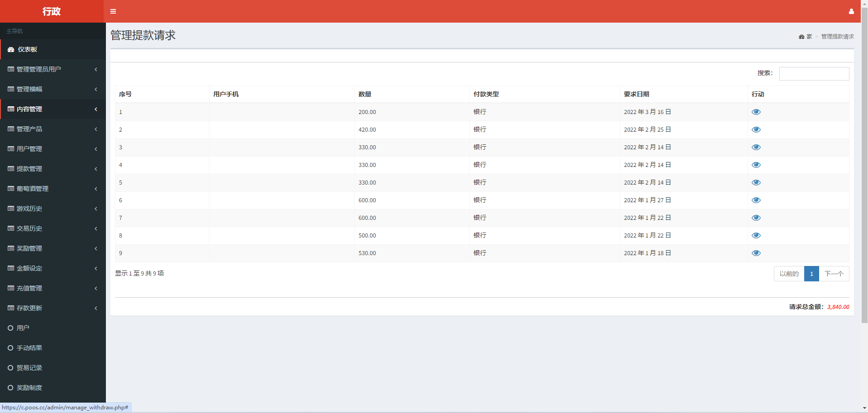Image resolution: width=868 pixels, height=413 pixels.
Task: Select the 显示 1 至 9 共 9 项 text
Action: point(139,274)
